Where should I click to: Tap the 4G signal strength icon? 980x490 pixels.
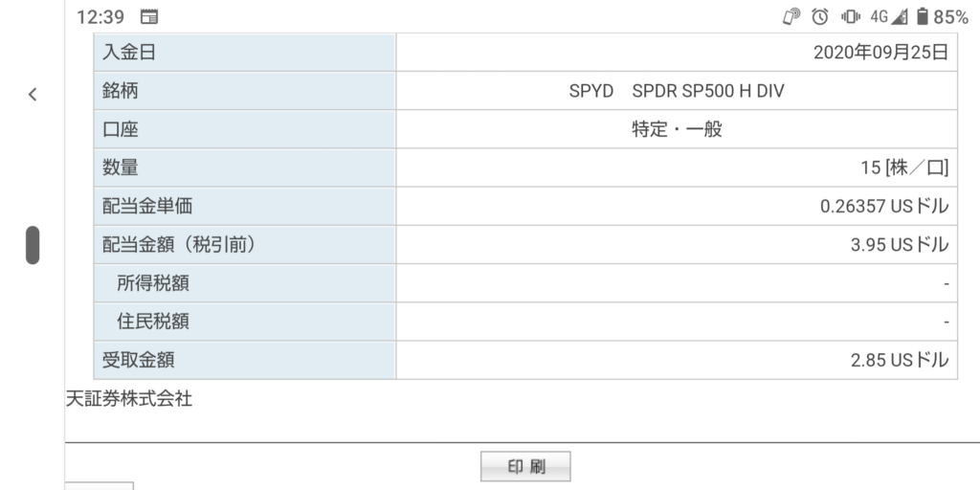(889, 17)
